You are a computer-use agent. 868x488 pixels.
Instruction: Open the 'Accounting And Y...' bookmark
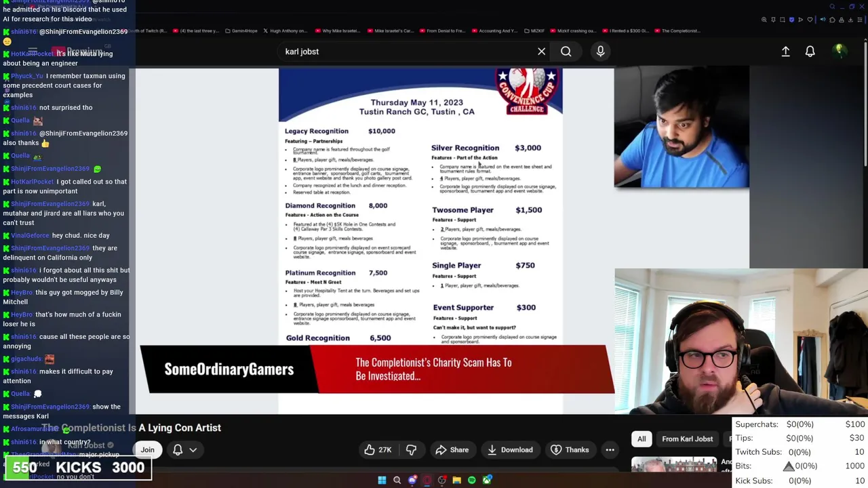pyautogui.click(x=494, y=30)
